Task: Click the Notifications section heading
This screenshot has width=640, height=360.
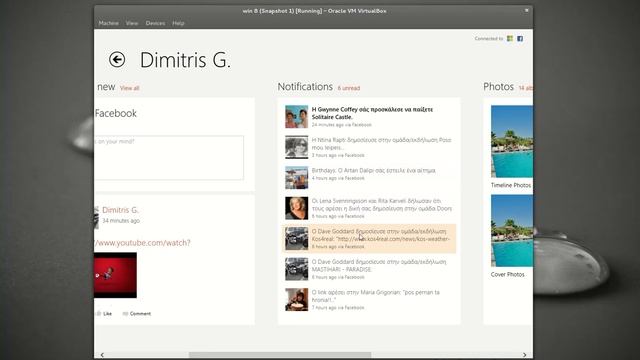Action: 305,87
